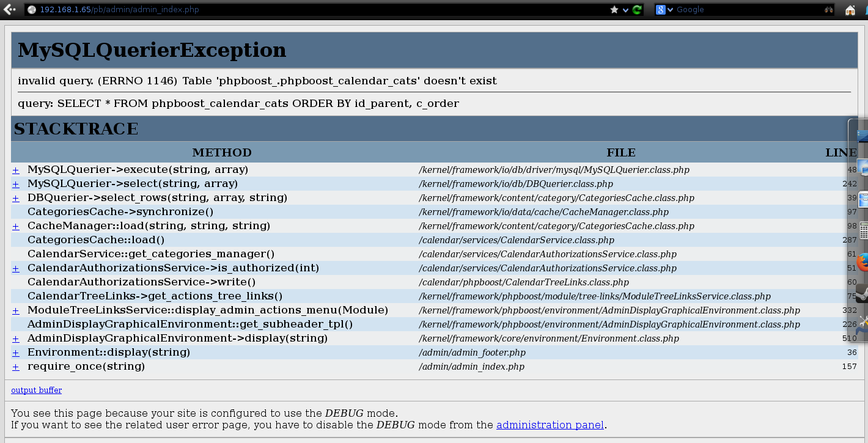Click the address bar URL field
Viewport: 868px width, 443px height.
point(306,10)
